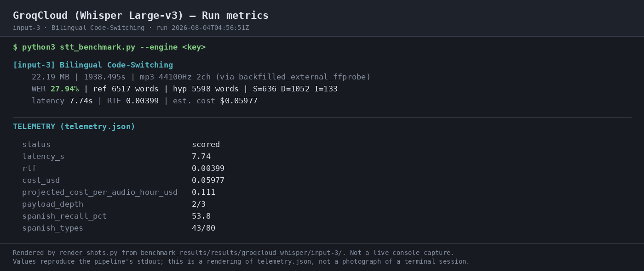644x271 pixels.
Task: Click the '1938.495s' duration value
Action: 104,77
